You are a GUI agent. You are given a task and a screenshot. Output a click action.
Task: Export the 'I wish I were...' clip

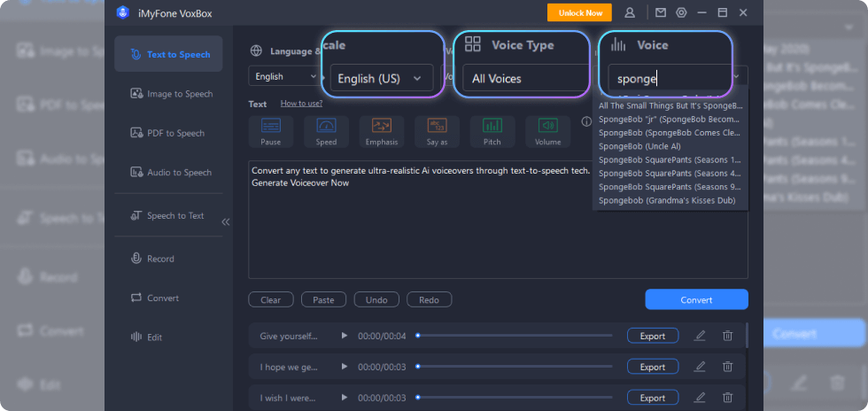click(653, 398)
